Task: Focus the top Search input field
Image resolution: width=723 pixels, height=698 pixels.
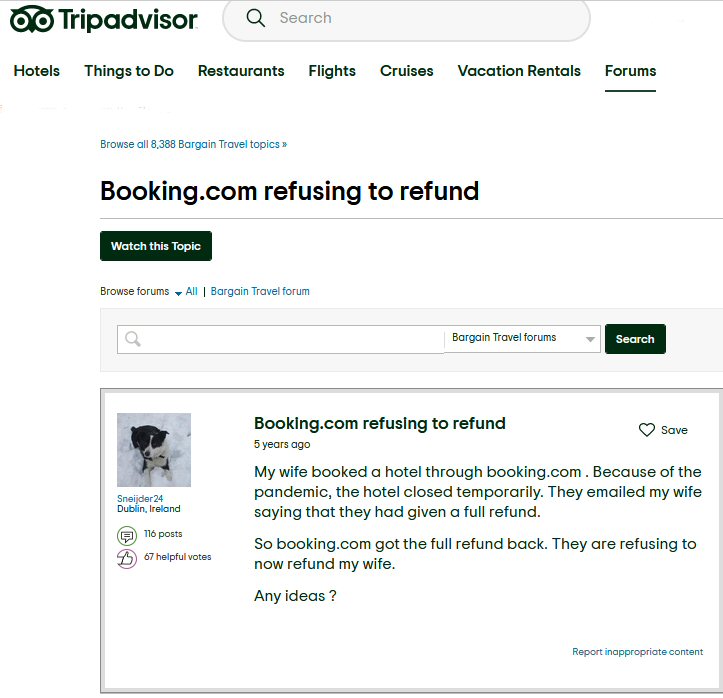Action: tap(406, 18)
